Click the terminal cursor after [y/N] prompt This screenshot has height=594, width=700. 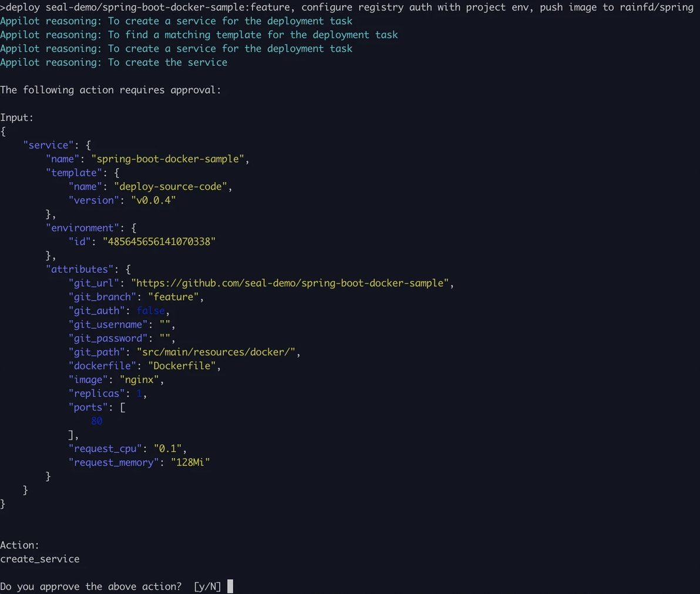pyautogui.click(x=230, y=586)
